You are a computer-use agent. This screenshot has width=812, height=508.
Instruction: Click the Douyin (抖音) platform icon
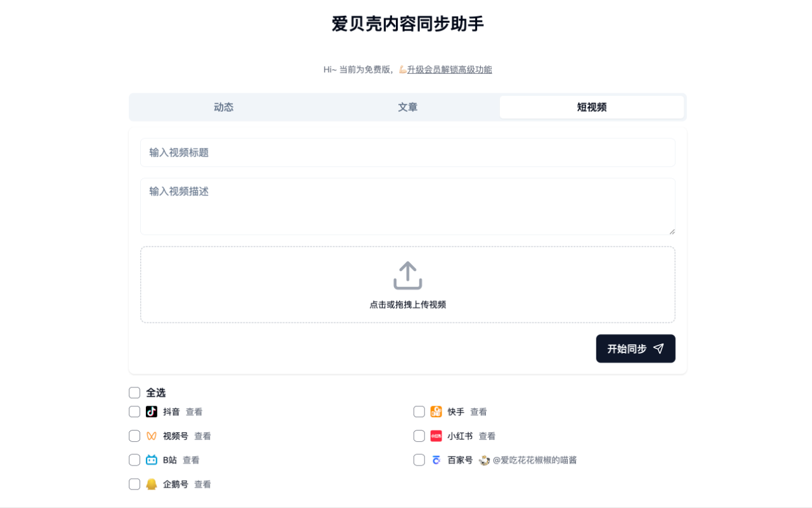(150, 411)
